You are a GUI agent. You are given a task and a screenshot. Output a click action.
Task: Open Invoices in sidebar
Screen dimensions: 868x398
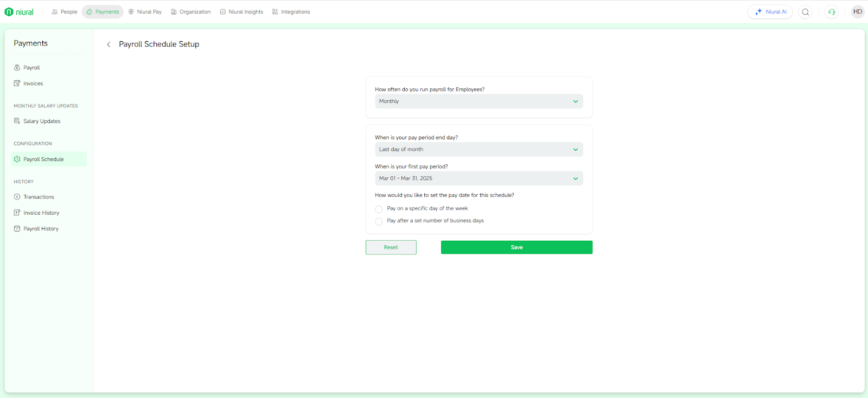point(49,84)
